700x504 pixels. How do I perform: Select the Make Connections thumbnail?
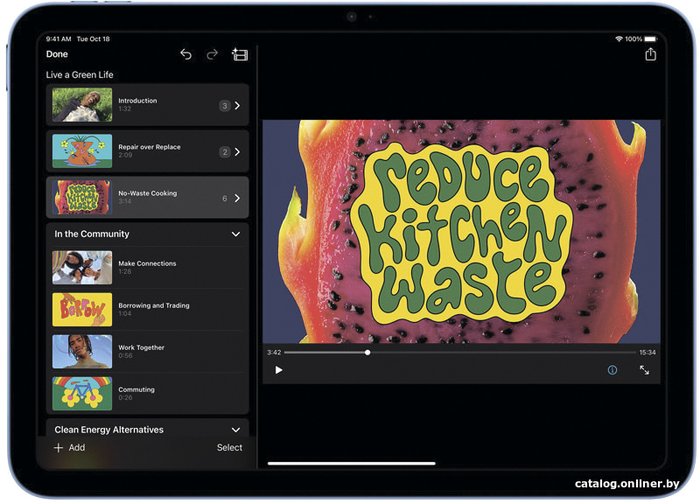coord(82,267)
